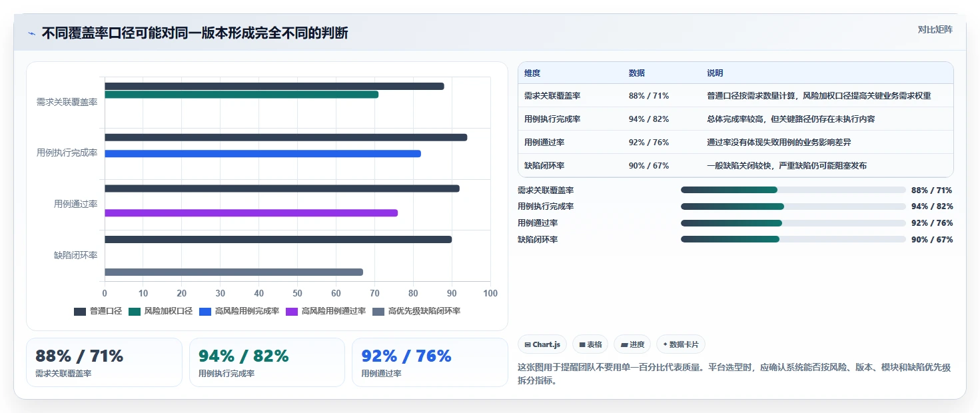The width and height of the screenshot is (980, 413).
Task: Click 用例通过率 in the table's first column
Action: tap(544, 143)
